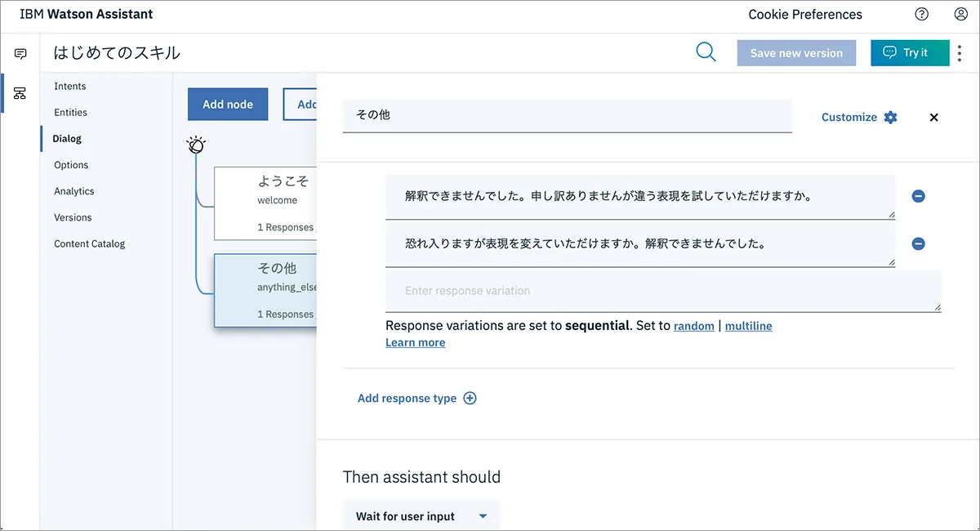
Task: Open the user profile icon
Action: click(x=961, y=14)
